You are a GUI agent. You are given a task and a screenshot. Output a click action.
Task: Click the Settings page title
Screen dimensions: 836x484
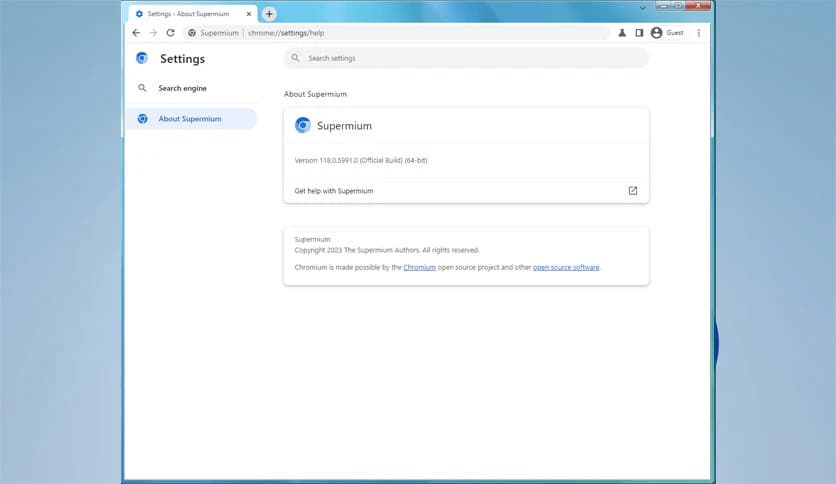[x=182, y=59]
